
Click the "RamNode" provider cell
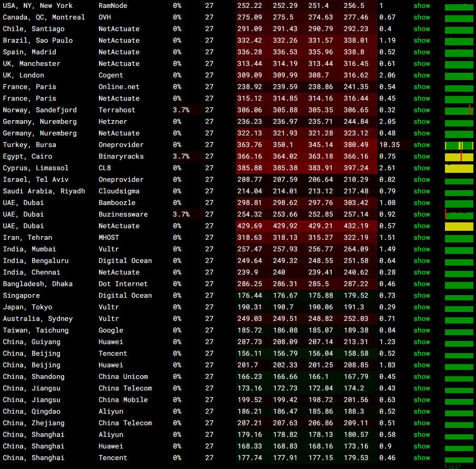[x=113, y=6]
